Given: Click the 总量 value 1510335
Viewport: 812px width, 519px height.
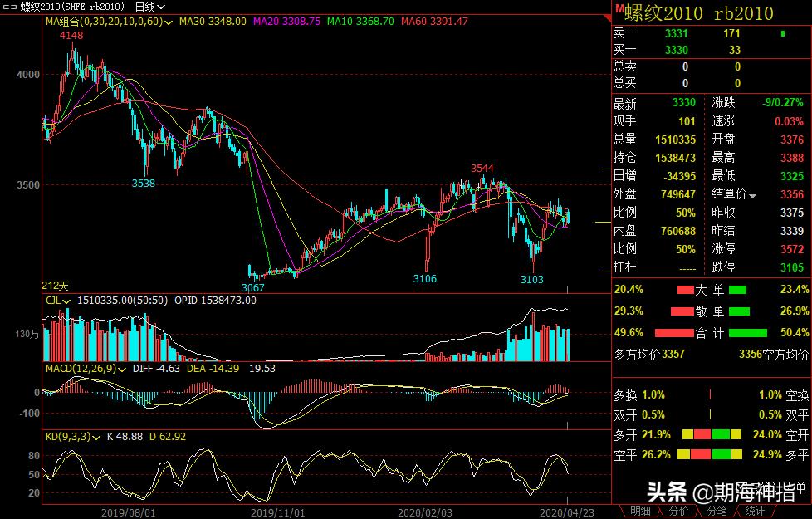Looking at the screenshot, I should click(675, 140).
